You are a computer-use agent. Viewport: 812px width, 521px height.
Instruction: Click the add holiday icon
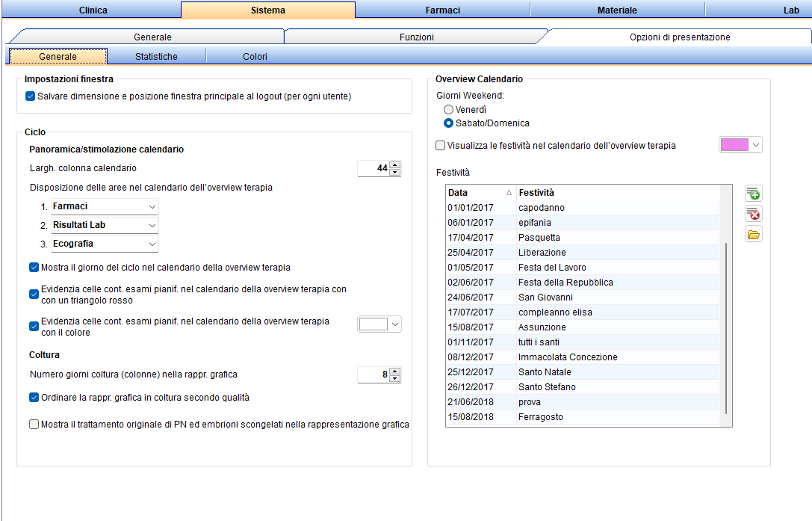(754, 194)
